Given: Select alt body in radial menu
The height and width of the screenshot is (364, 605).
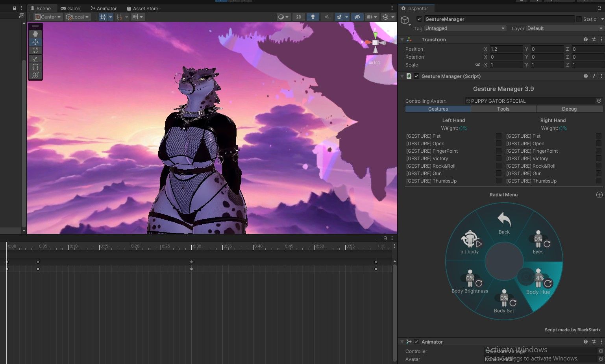Looking at the screenshot, I should pos(470,242).
